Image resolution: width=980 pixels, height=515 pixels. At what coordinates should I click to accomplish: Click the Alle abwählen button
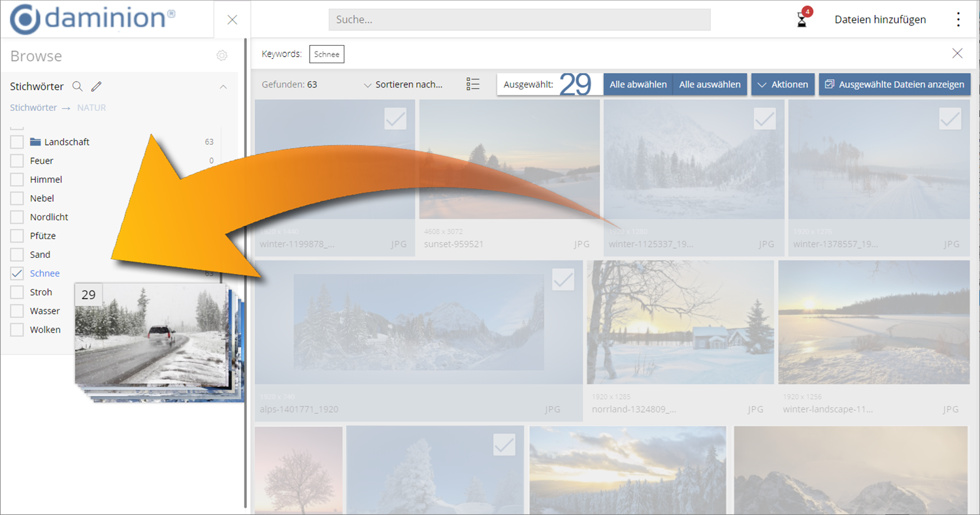[638, 84]
